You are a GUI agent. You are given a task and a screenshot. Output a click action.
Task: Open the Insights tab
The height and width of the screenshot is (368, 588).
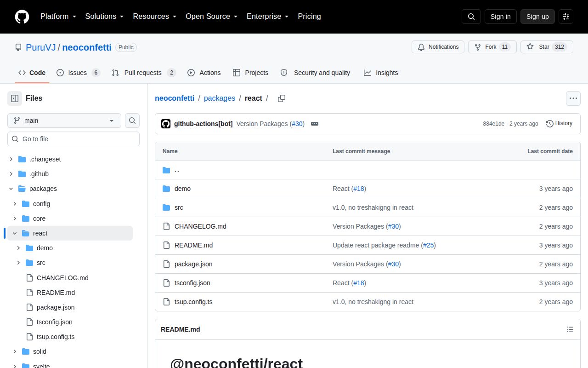[381, 73]
